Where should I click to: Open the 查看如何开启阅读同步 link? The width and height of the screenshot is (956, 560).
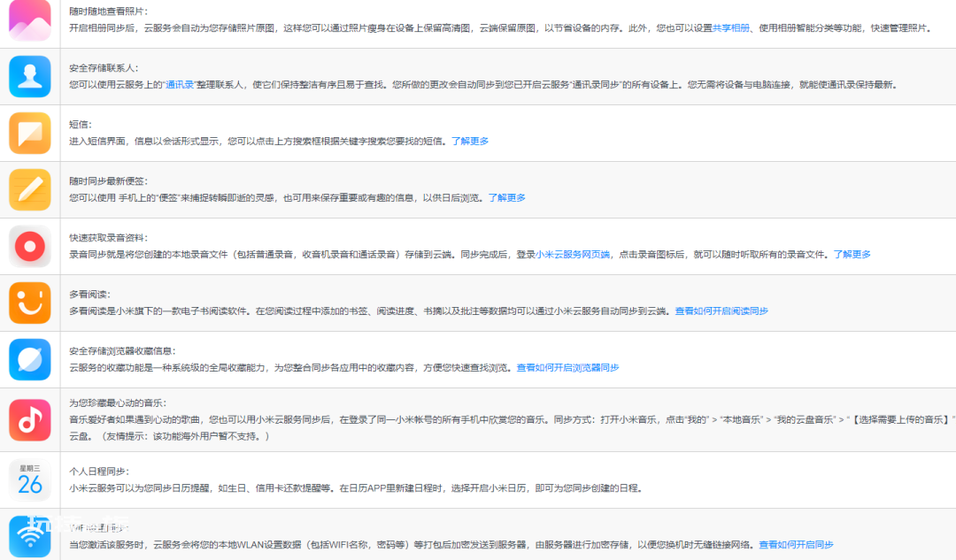722,311
